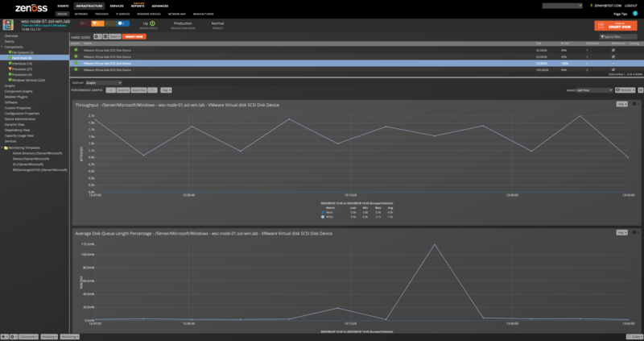644x341 pixels.
Task: Click the pan left arrow in performance graphs
Action: (x=110, y=90)
